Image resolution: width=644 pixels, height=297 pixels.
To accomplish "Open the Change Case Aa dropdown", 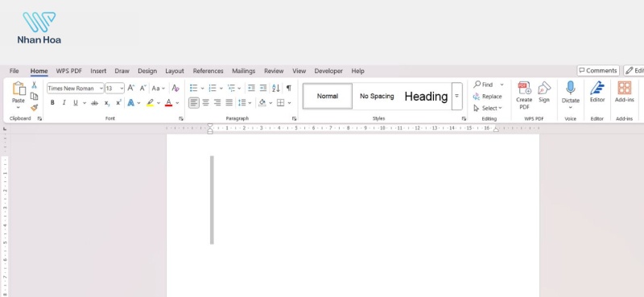I will [158, 89].
